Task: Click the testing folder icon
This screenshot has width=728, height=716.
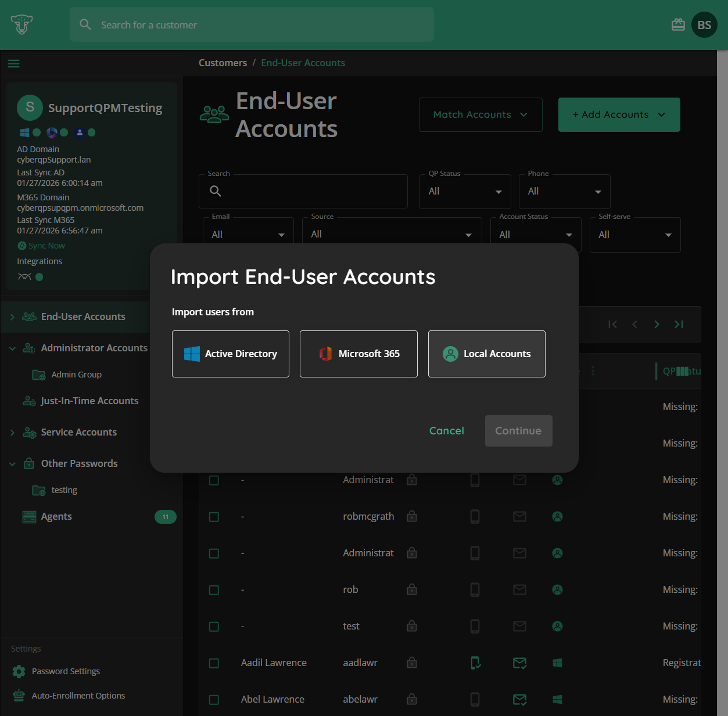Action: (39, 490)
